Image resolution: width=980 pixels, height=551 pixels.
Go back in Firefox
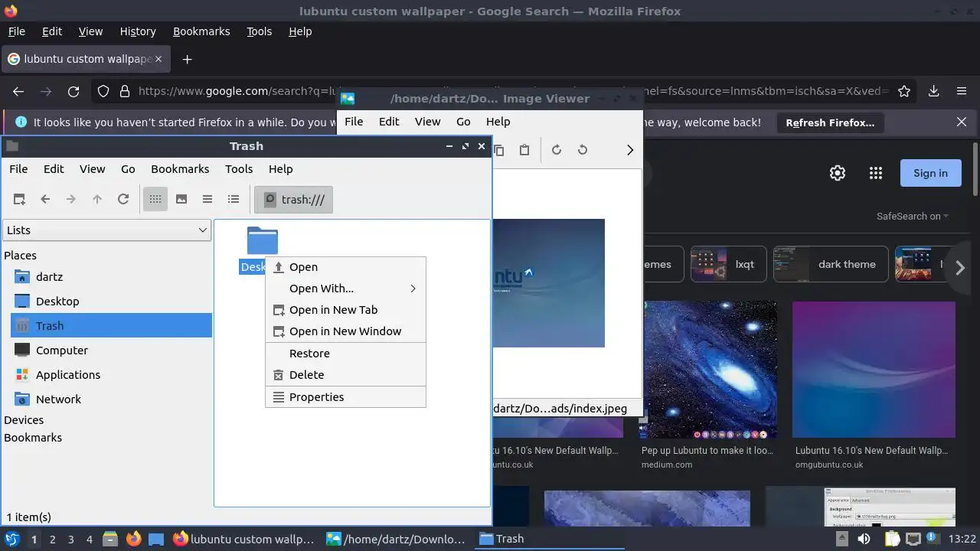[18, 91]
